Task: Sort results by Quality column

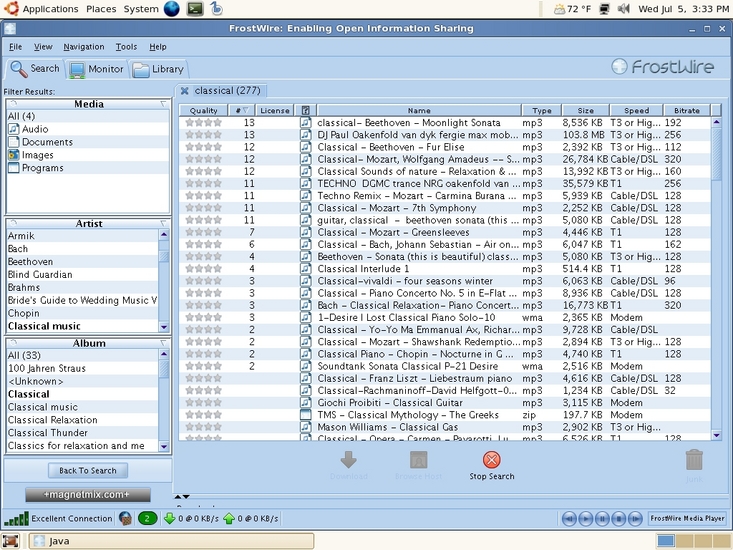Action: pos(203,110)
